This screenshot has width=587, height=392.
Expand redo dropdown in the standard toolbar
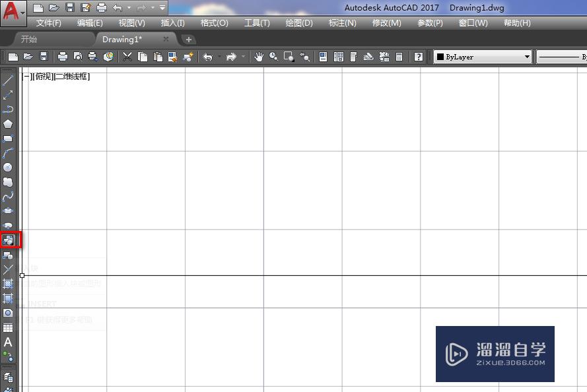pyautogui.click(x=244, y=57)
